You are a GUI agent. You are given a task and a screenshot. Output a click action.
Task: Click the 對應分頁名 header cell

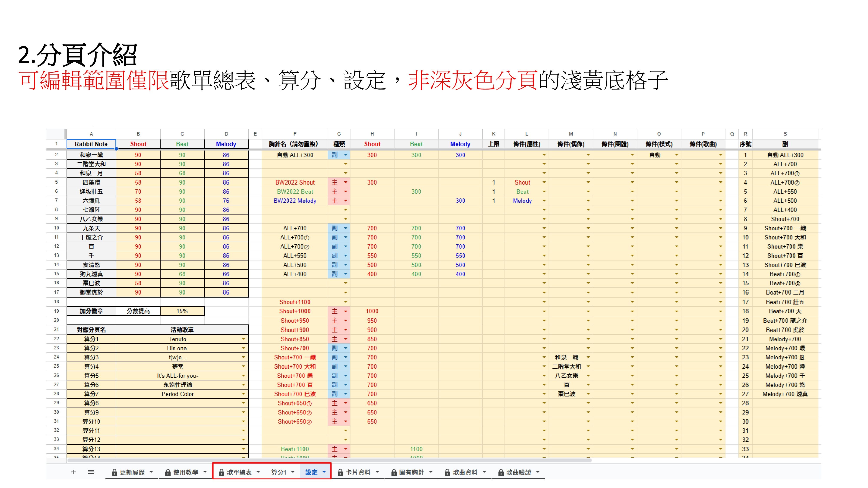point(91,330)
